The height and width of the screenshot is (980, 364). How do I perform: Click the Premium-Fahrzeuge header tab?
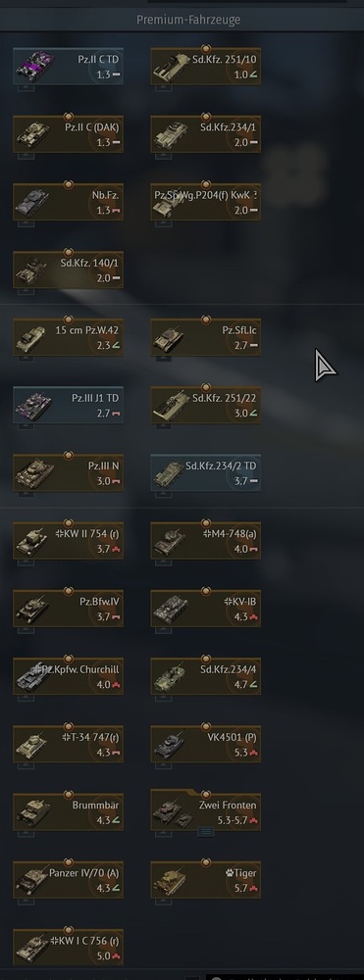pos(188,20)
